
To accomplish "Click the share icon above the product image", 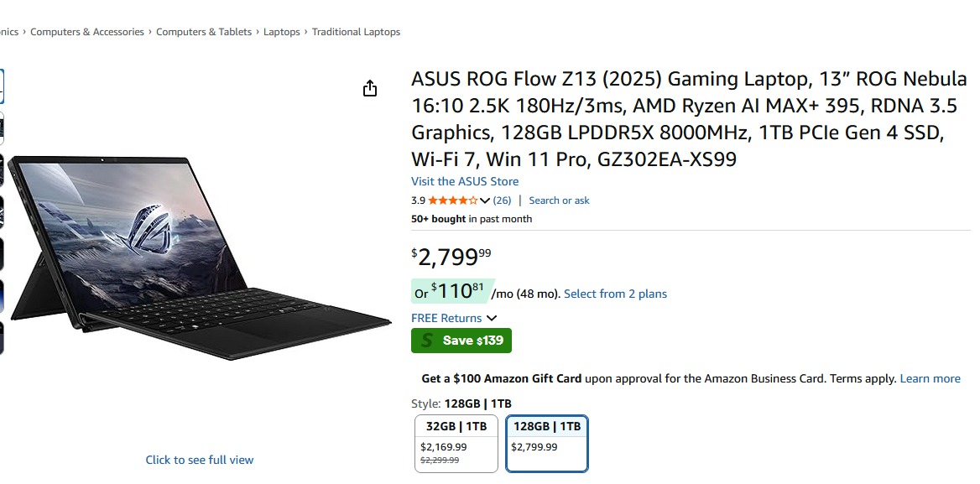I will tap(370, 89).
